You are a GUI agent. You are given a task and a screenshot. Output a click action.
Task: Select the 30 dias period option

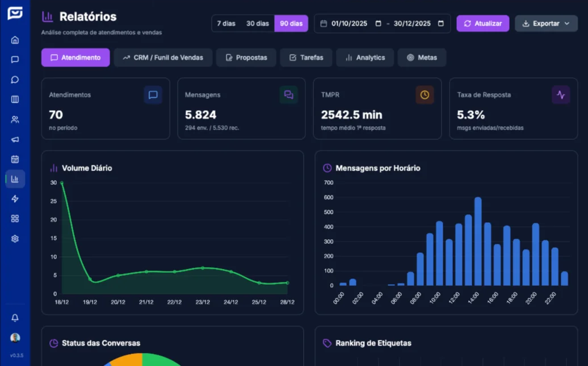pos(257,23)
